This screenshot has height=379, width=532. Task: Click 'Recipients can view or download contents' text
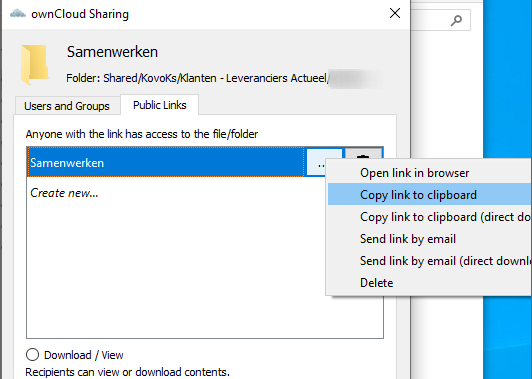coord(128,372)
